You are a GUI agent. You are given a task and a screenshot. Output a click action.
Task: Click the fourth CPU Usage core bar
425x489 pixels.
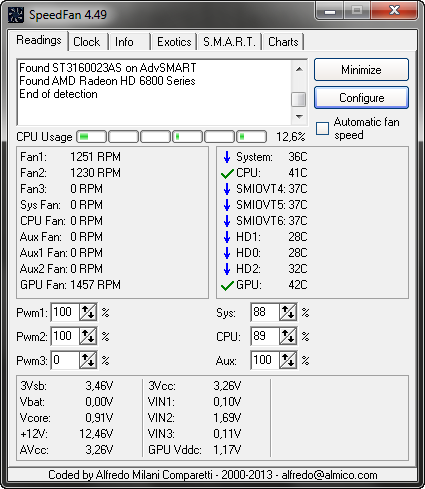(187, 137)
